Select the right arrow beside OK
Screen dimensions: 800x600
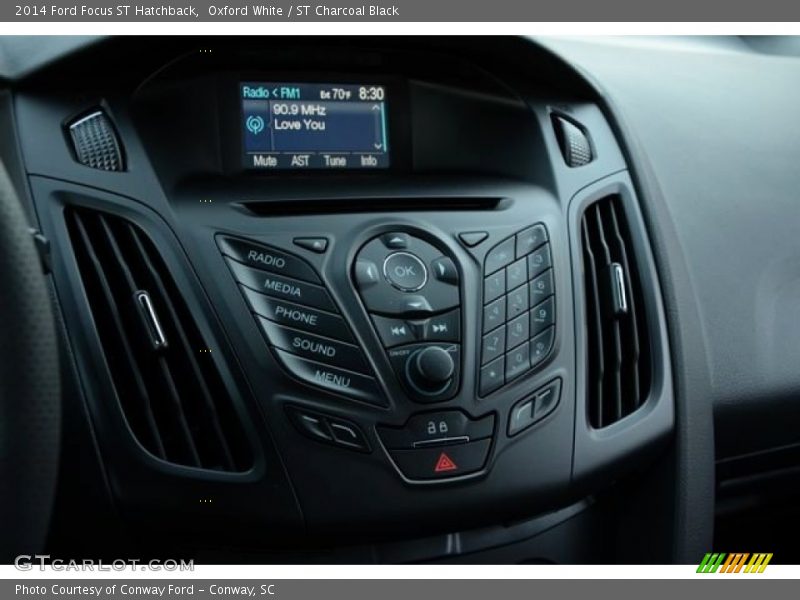click(444, 269)
